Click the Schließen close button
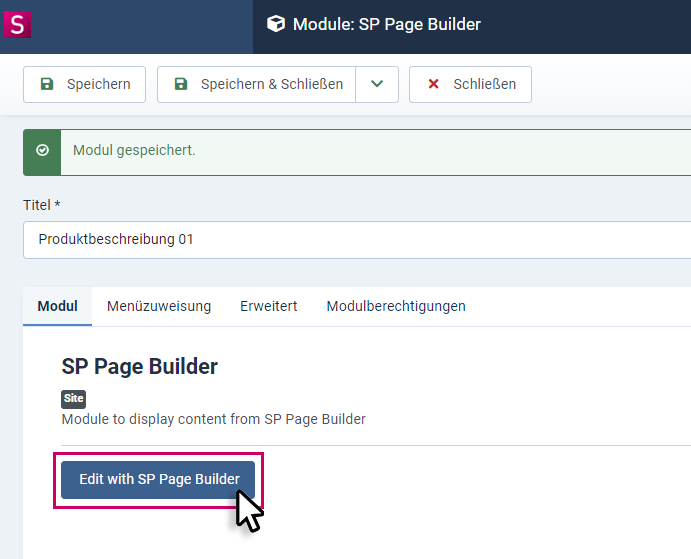The image size is (691, 559). point(470,84)
